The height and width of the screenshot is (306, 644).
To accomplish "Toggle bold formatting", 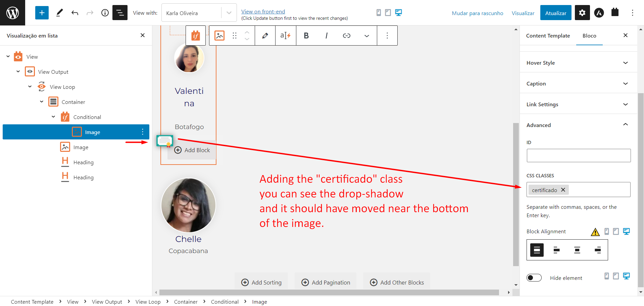I will tap(306, 36).
